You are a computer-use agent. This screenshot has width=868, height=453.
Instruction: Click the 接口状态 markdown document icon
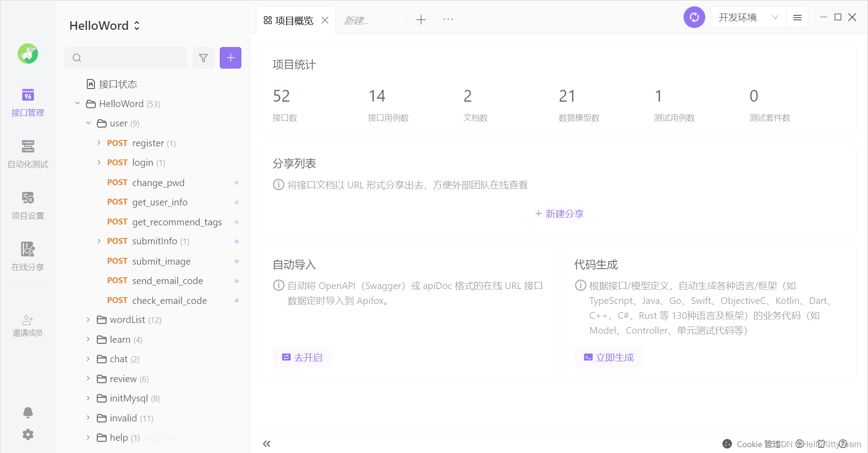click(91, 84)
